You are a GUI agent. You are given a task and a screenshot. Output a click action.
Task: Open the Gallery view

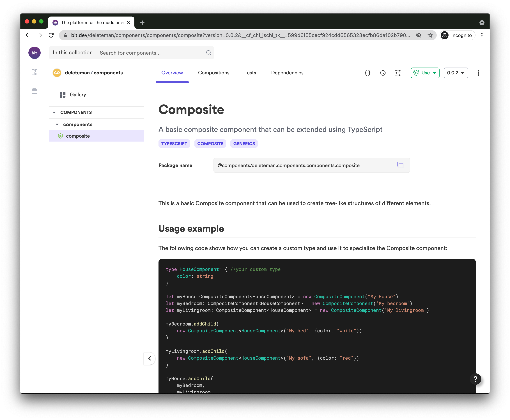click(x=78, y=95)
